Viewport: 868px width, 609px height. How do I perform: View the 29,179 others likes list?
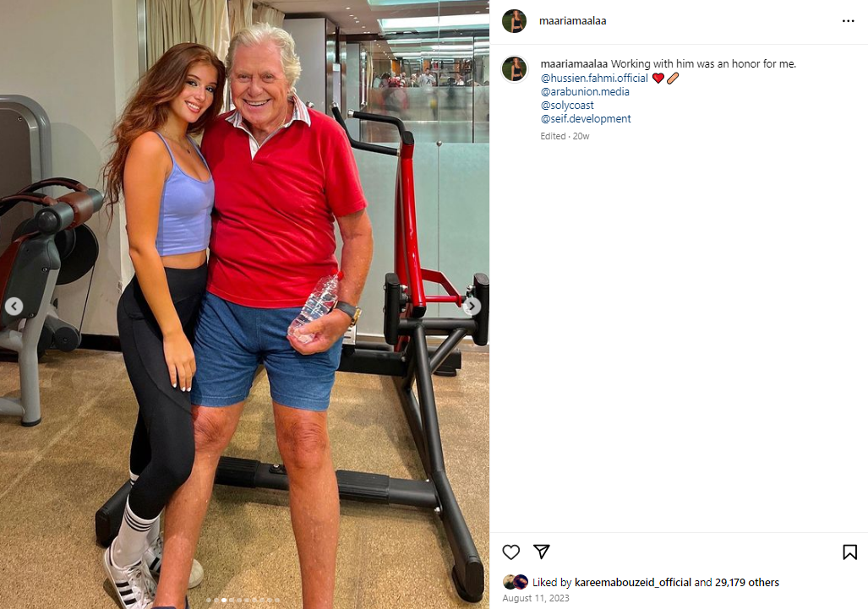[747, 582]
